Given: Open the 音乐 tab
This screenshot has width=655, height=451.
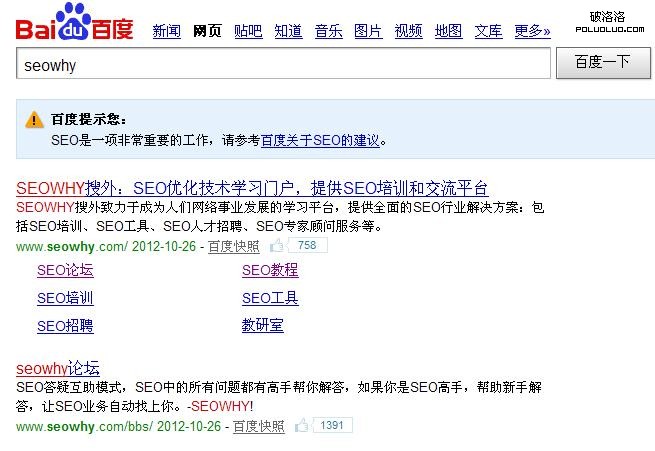Looking at the screenshot, I should pyautogui.click(x=328, y=31).
